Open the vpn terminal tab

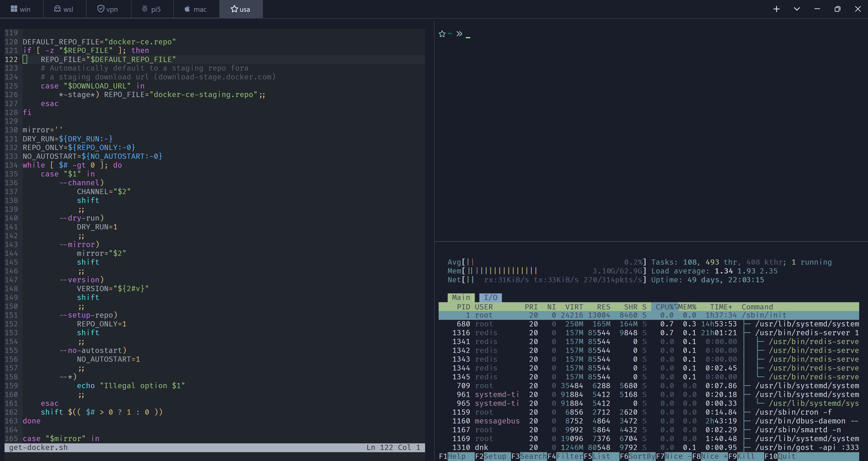108,9
